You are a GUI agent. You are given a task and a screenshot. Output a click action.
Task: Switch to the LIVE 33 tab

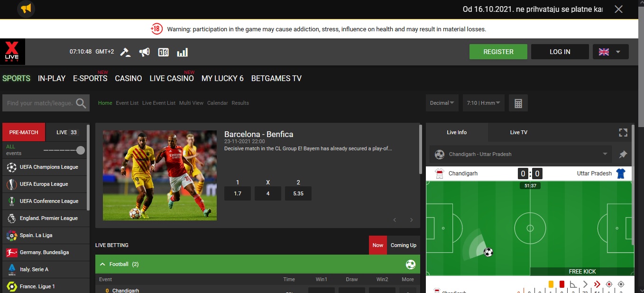pos(67,132)
